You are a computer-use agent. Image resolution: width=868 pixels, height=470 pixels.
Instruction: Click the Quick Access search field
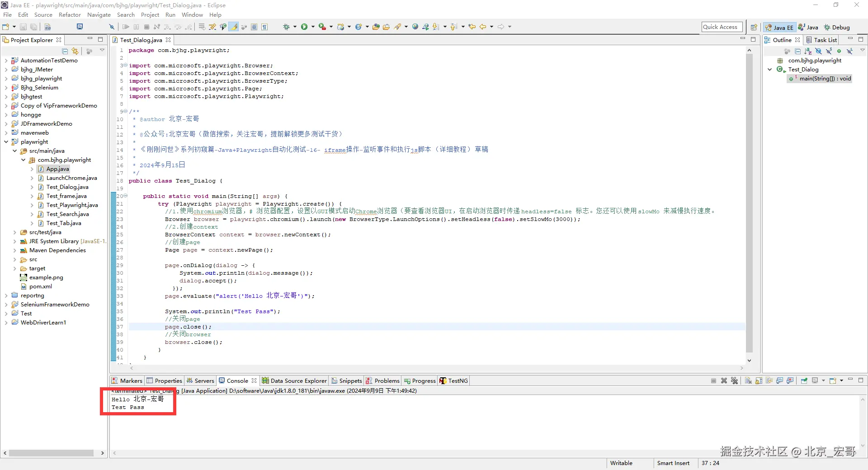[x=722, y=27]
